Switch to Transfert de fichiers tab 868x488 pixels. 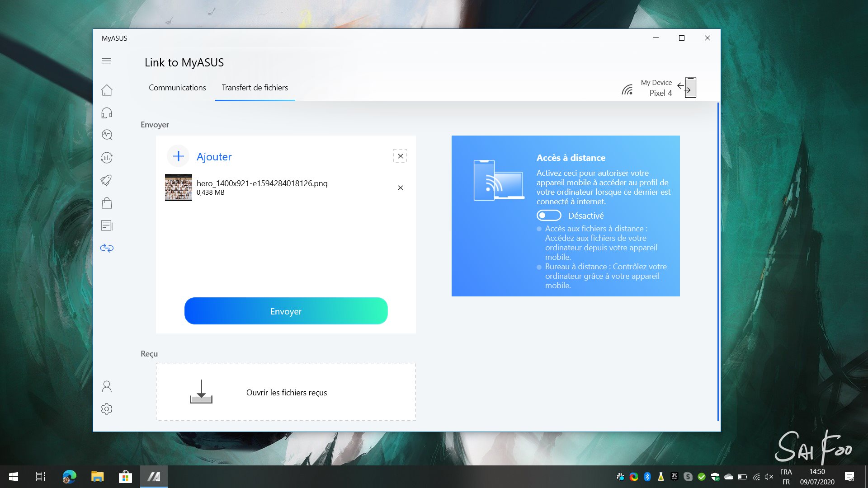point(255,88)
